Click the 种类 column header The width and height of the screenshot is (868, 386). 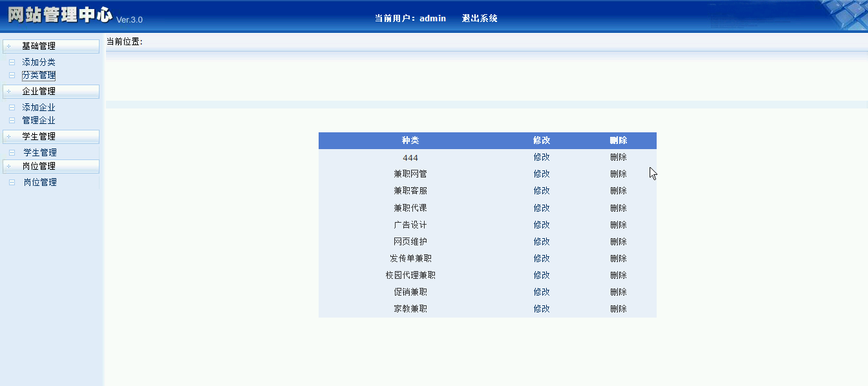410,140
